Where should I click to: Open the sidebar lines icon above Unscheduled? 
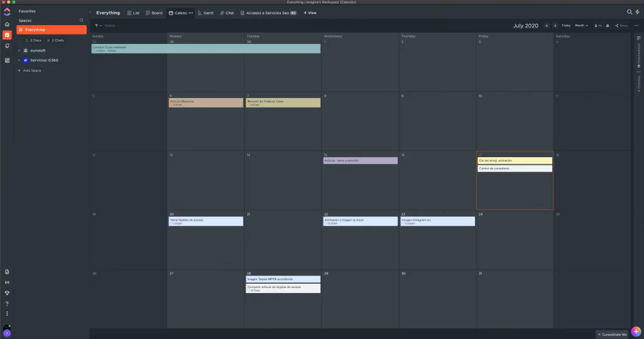pyautogui.click(x=639, y=38)
